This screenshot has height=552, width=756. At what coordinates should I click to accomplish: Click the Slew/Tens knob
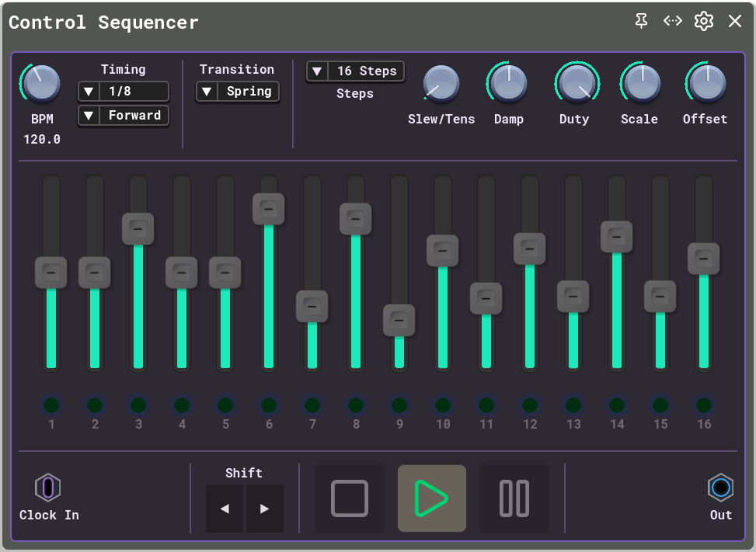(x=441, y=84)
